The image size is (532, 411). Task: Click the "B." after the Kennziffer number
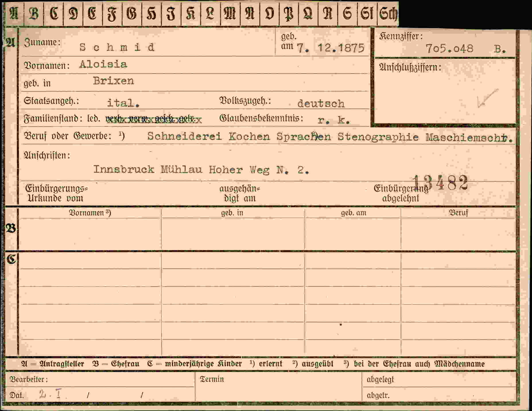coord(500,49)
